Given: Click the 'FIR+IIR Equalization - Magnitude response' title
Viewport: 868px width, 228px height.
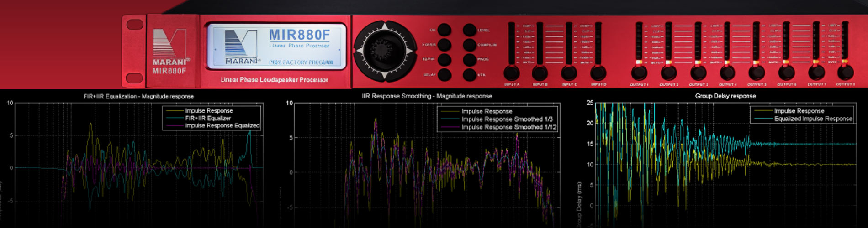Looking at the screenshot, I should coord(138,97).
